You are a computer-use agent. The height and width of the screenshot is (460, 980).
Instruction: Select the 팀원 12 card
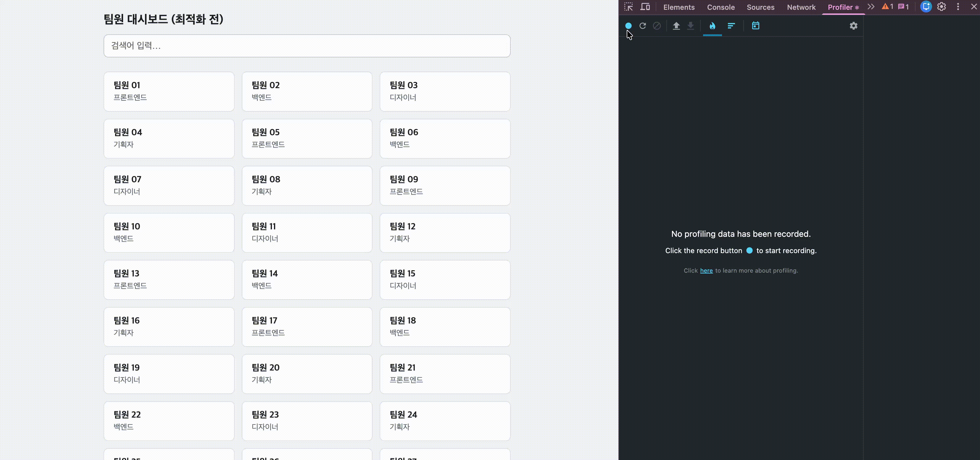tap(445, 233)
